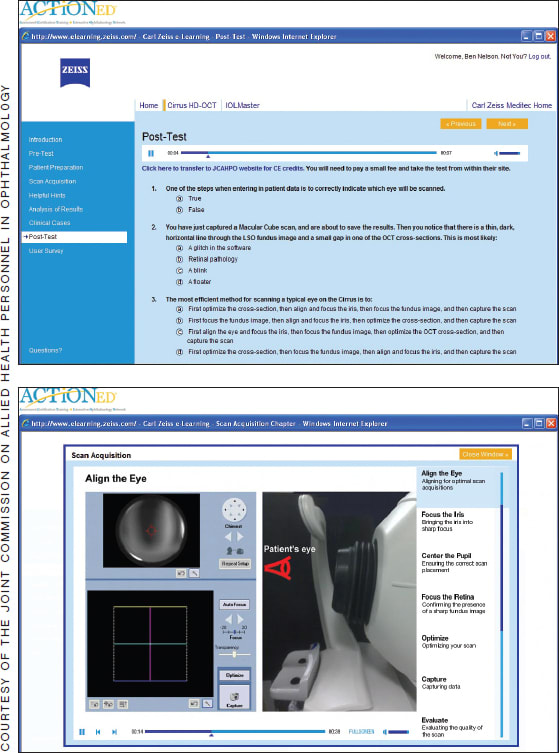559x753 pixels.
Task: Open Analysis of Results in sidebar
Action: click(x=56, y=209)
